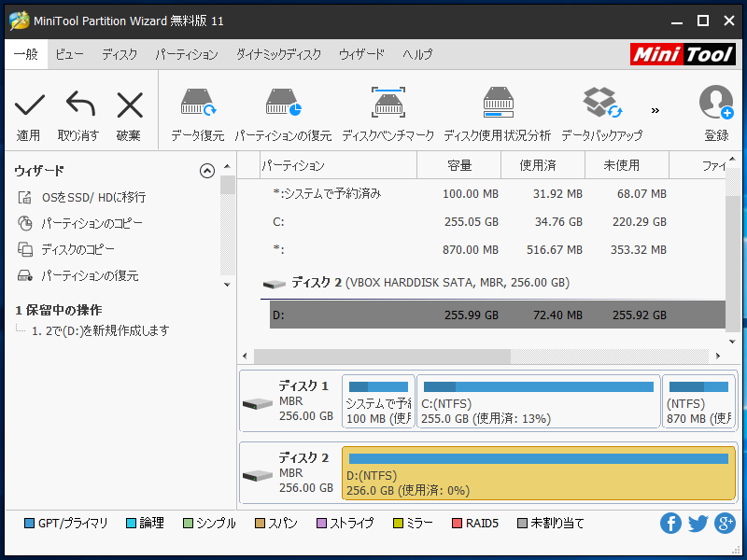Click Disk 2 drive icon in list header
The width and height of the screenshot is (747, 560).
tap(274, 284)
